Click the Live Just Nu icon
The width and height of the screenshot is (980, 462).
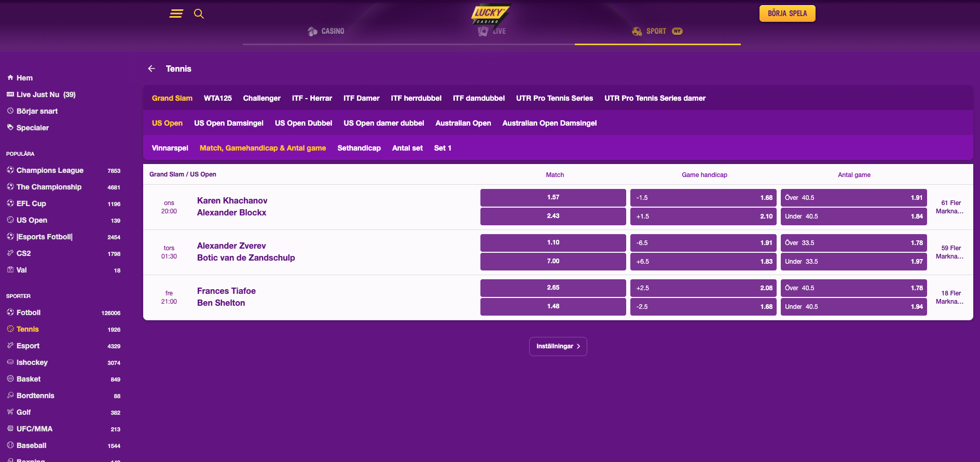10,94
